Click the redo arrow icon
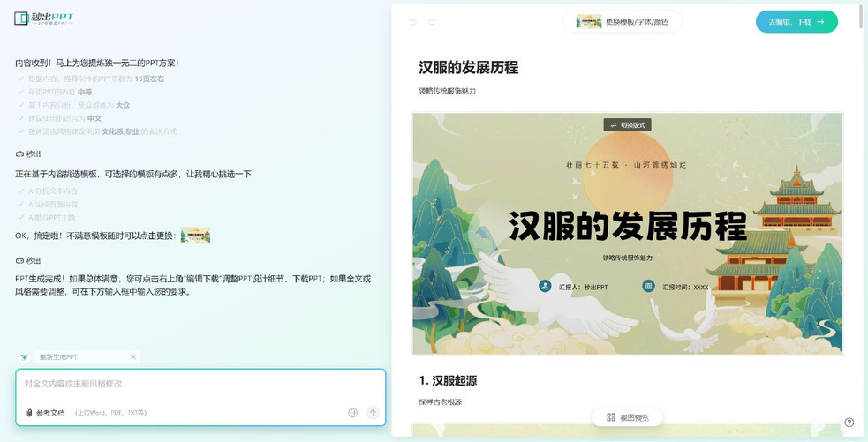The height and width of the screenshot is (442, 868). [432, 22]
